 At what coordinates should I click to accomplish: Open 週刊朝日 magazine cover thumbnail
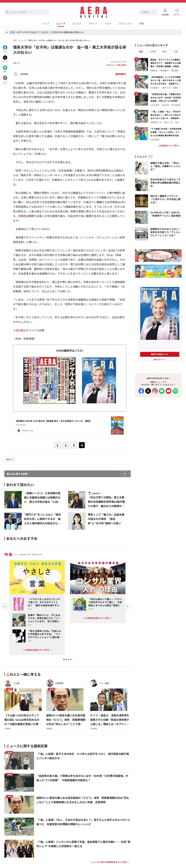(117, 425)
